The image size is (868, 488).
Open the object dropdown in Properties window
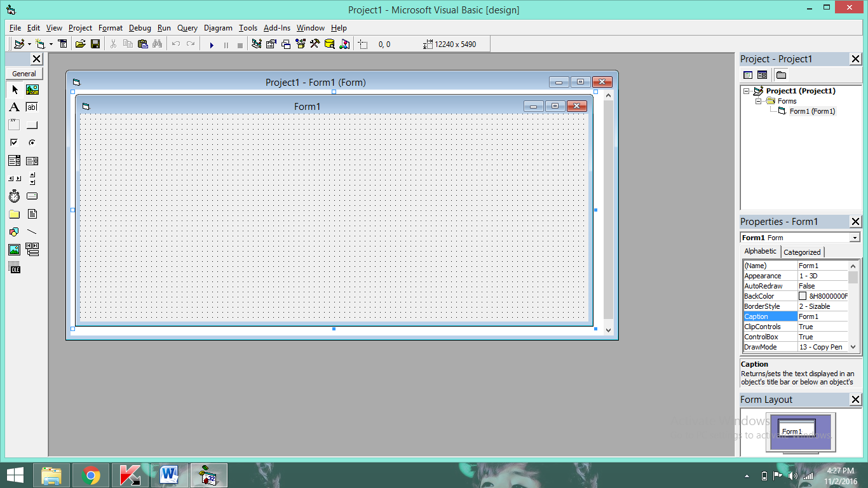pos(855,236)
